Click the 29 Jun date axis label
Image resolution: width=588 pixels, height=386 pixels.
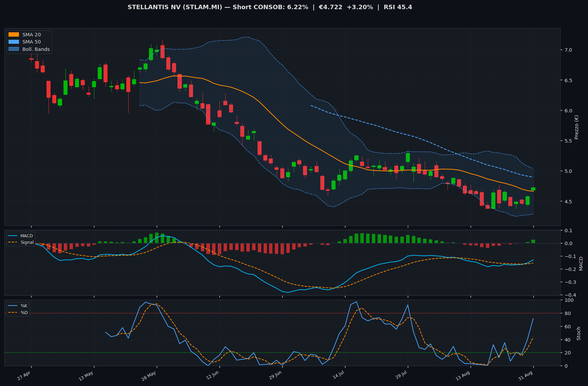(x=275, y=376)
